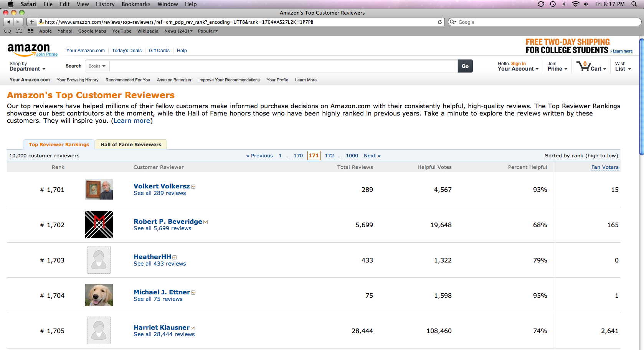Click Learn more in shipping banner
Viewport: 644px width, 350px height.
[623, 51]
